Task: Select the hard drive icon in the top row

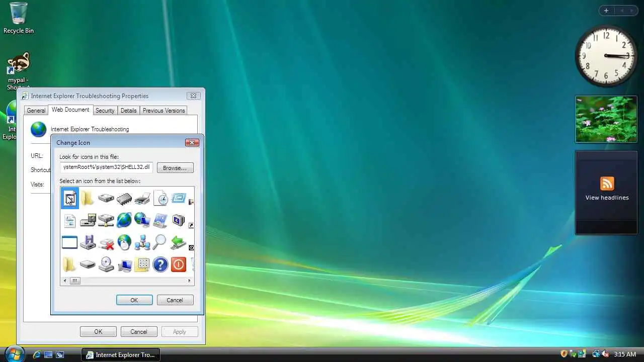Action: point(106,199)
